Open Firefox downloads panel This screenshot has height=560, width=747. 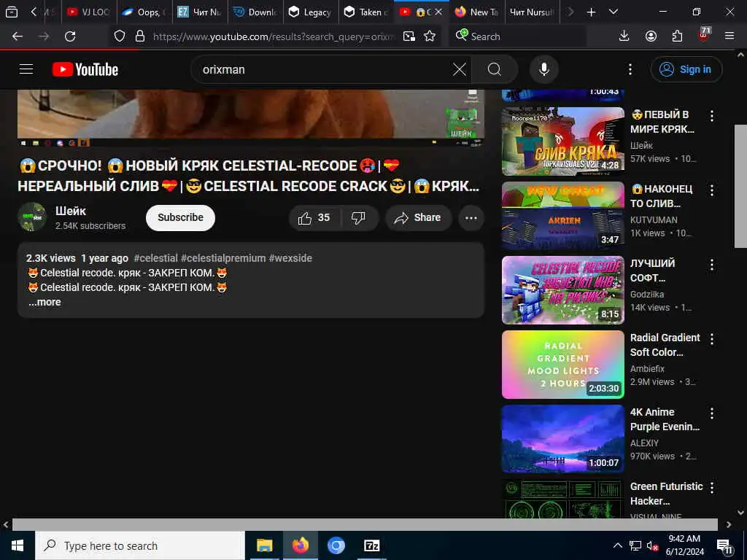click(x=624, y=36)
